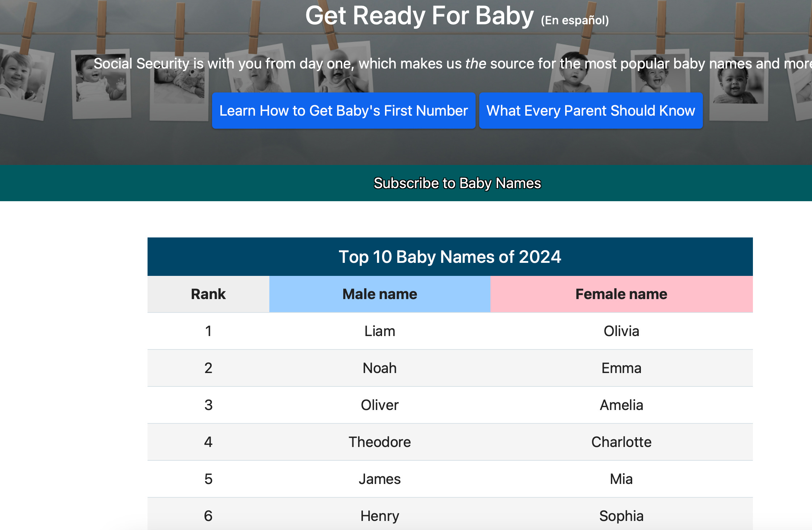Click the Top 10 Baby Names of 2024 title
Screen dimensions: 812x530
449,257
